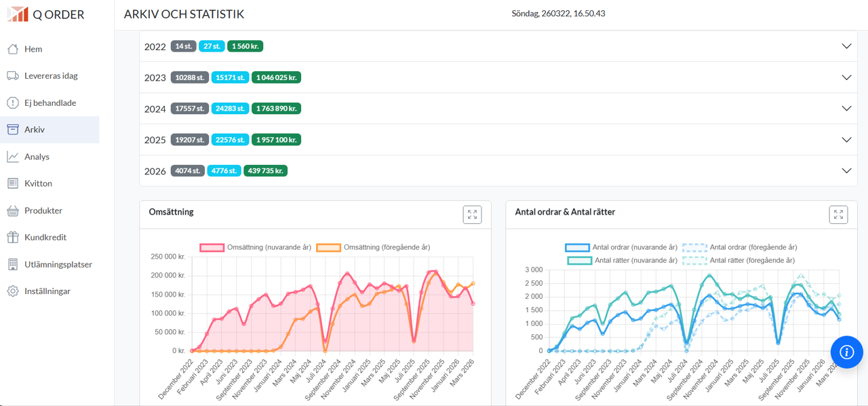Click the Q ORDER brand name

[58, 14]
